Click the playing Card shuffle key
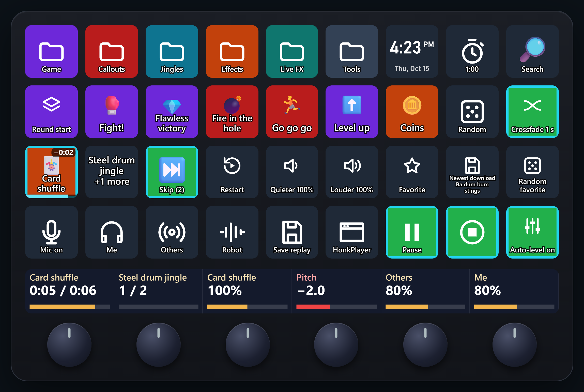Screen dimensions: 584x392 [x=51, y=172]
